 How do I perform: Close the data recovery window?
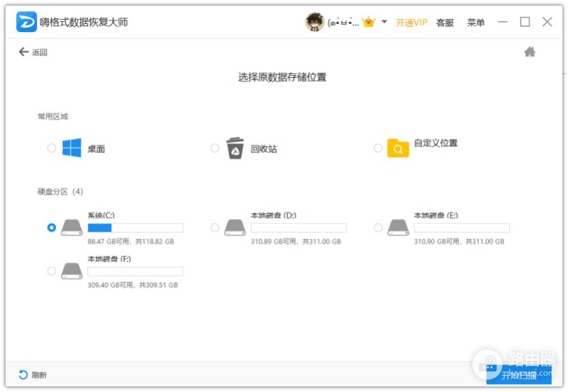[x=547, y=22]
